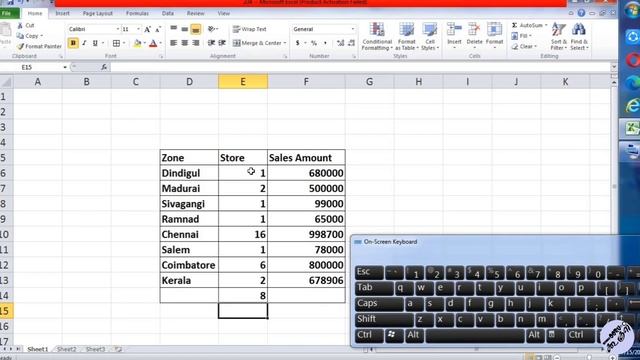
Task: Open the Font Color dropdown arrow
Action: [160, 43]
